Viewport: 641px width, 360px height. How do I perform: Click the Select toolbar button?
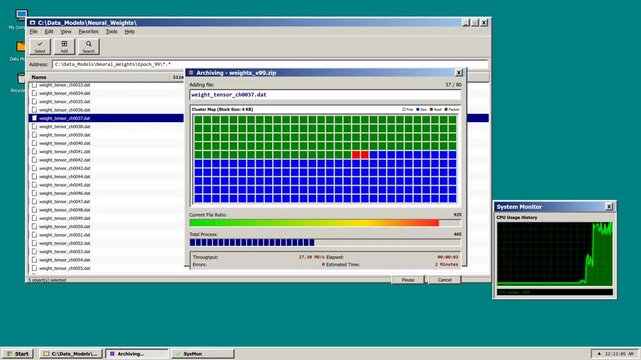[40, 47]
